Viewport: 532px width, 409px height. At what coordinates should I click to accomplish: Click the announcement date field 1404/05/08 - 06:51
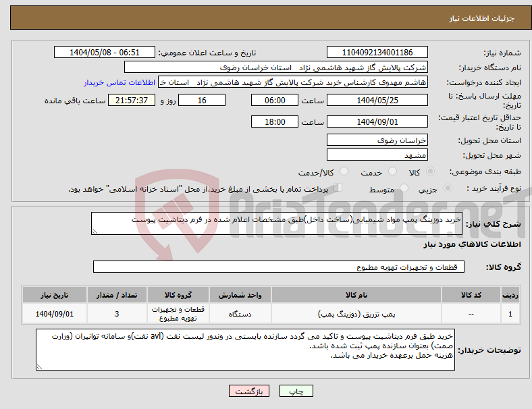pos(105,53)
